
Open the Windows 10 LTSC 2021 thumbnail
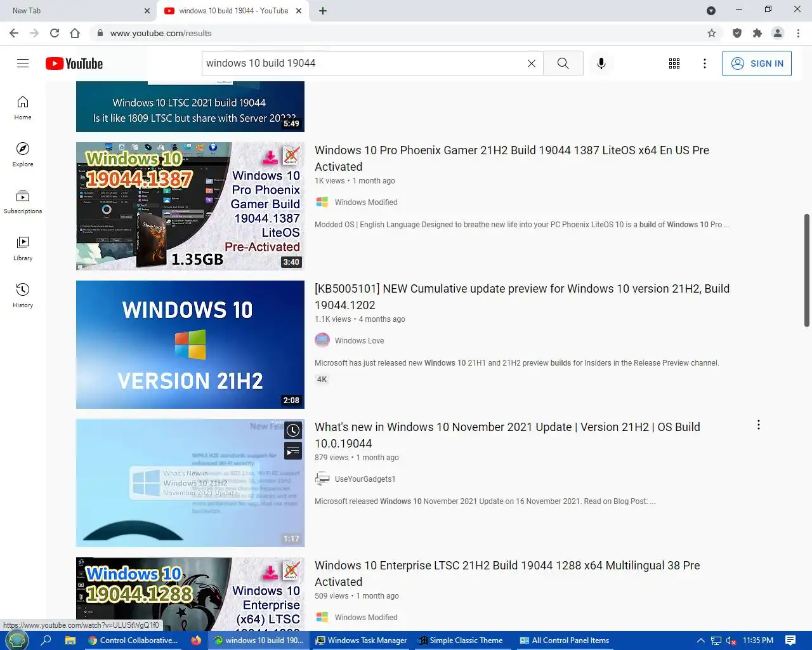pos(190,107)
